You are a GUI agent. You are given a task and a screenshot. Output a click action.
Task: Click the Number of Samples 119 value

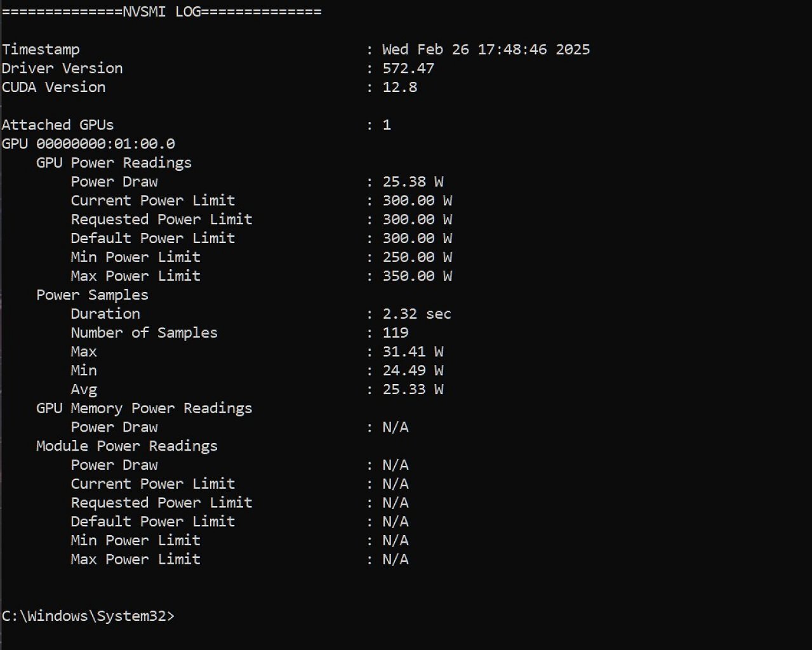[396, 333]
